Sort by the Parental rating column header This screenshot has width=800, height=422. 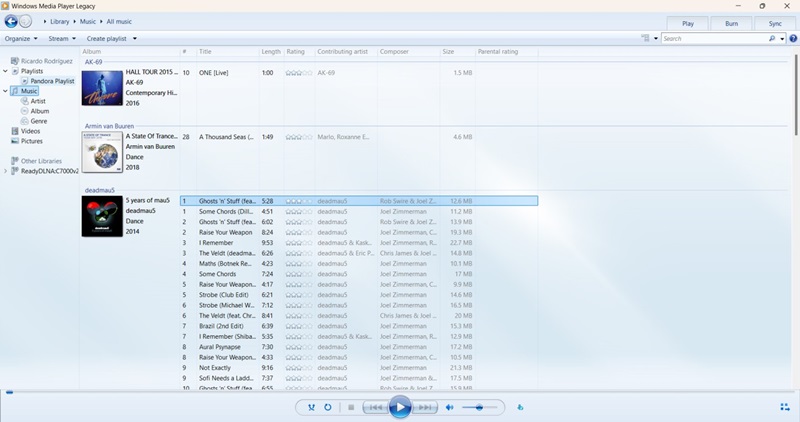click(497, 52)
